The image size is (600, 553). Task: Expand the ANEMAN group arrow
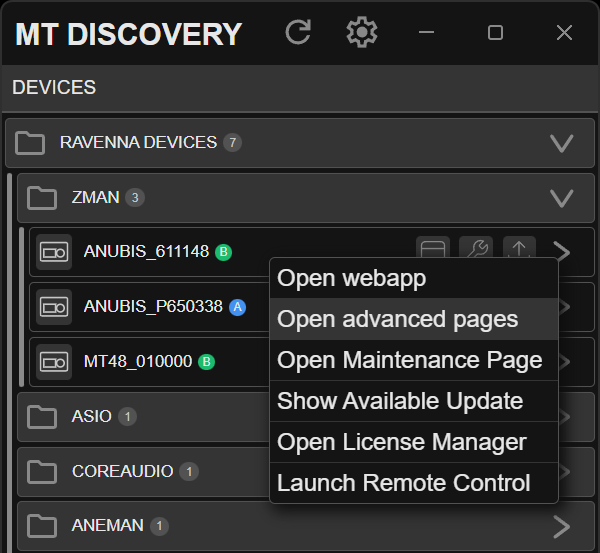pos(562,527)
